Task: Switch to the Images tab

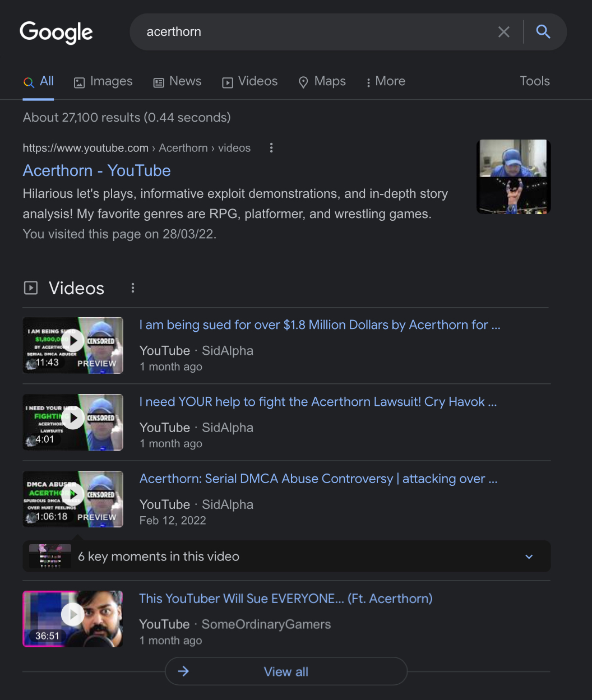Action: tap(103, 82)
